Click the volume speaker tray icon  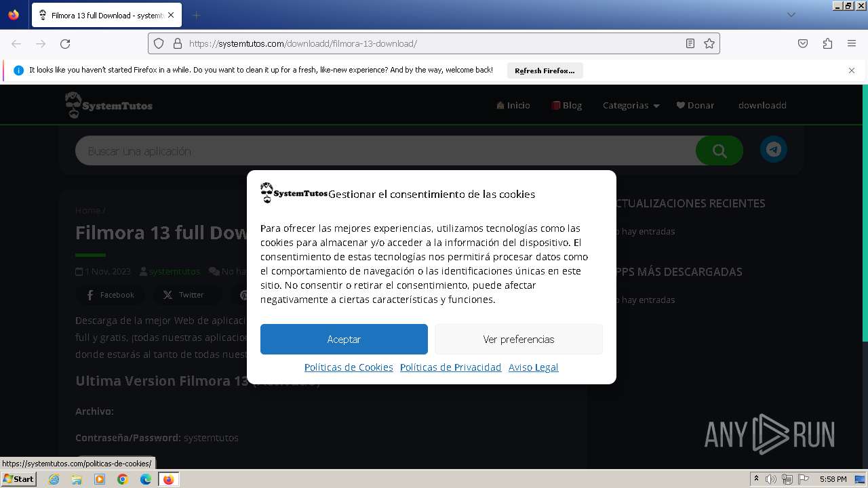(771, 479)
